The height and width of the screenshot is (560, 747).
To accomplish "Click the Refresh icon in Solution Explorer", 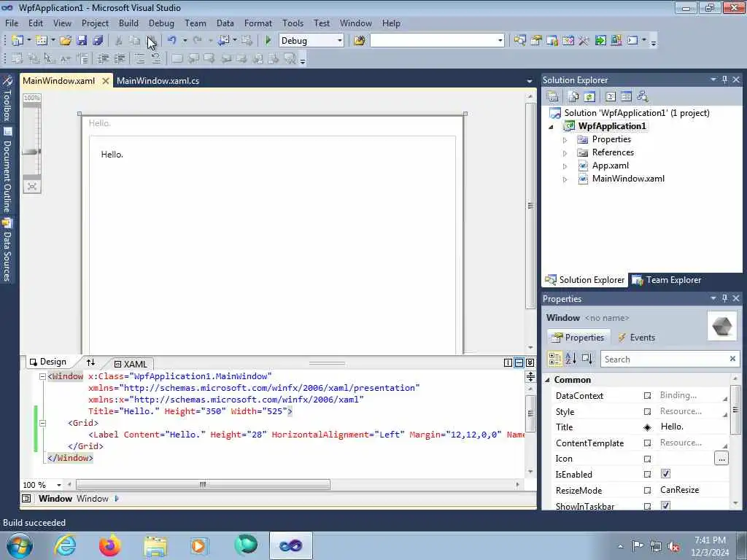I will coord(589,97).
